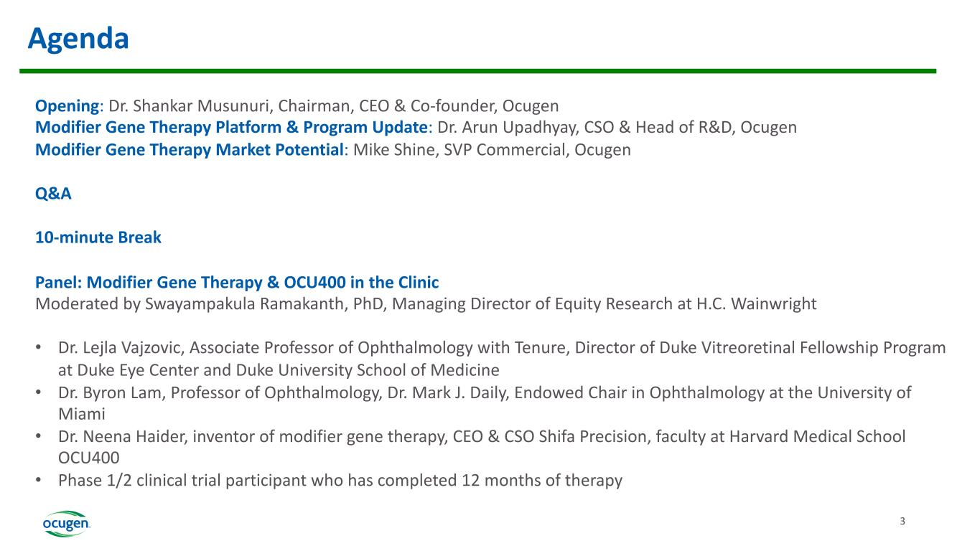The height and width of the screenshot is (551, 980).
Task: Click the 'Moderated by Swayampakula Ramakanth' line
Action: pos(425,303)
